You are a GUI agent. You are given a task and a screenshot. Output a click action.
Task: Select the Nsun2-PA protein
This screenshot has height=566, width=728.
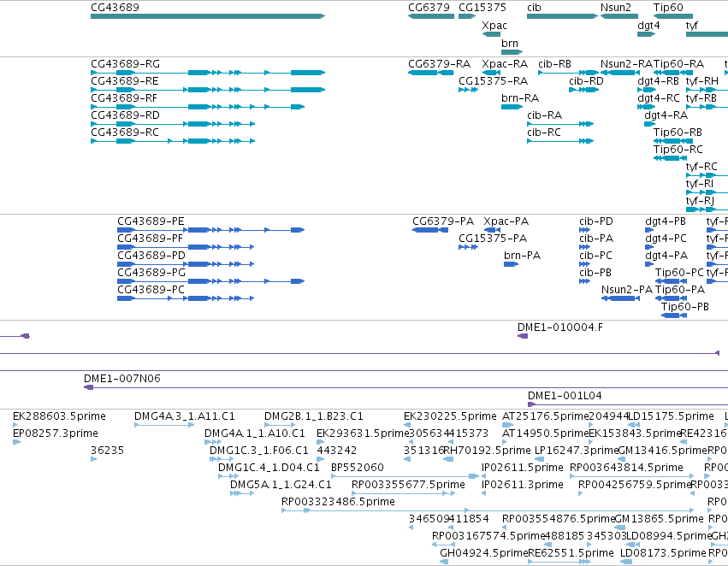tap(620, 298)
